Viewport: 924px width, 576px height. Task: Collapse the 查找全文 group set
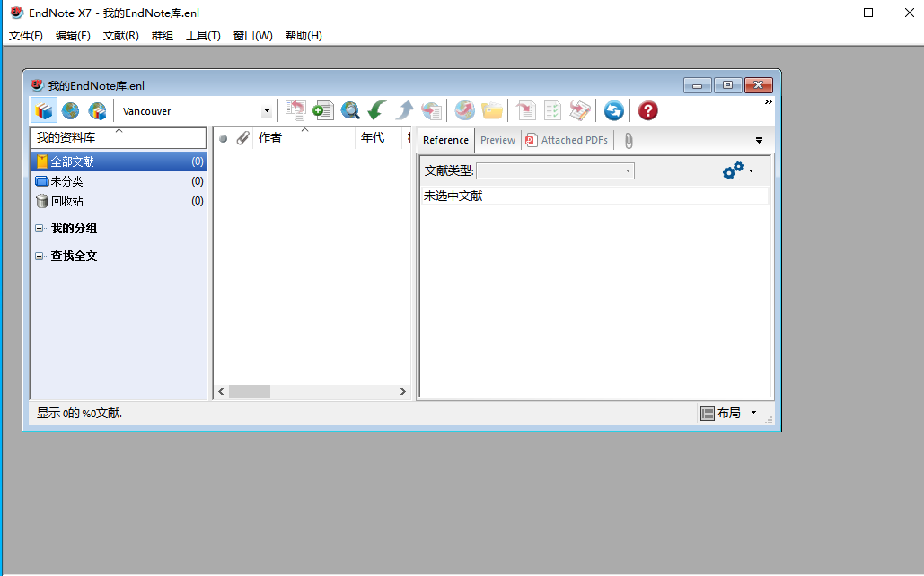(x=39, y=257)
